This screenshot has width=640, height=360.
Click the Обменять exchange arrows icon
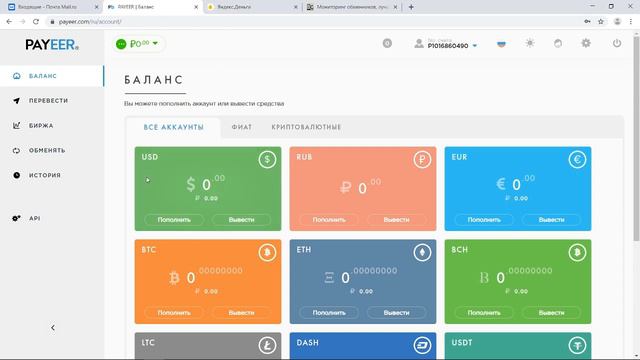pyautogui.click(x=16, y=150)
